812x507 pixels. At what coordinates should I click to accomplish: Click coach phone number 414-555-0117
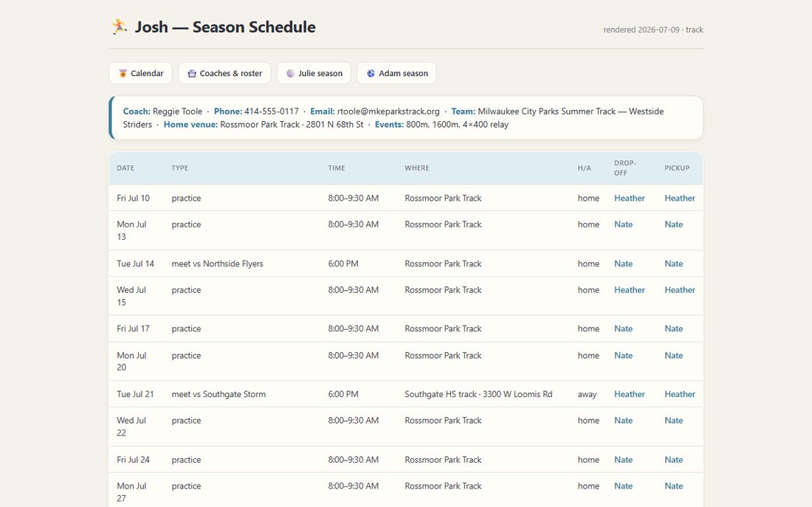click(x=272, y=111)
